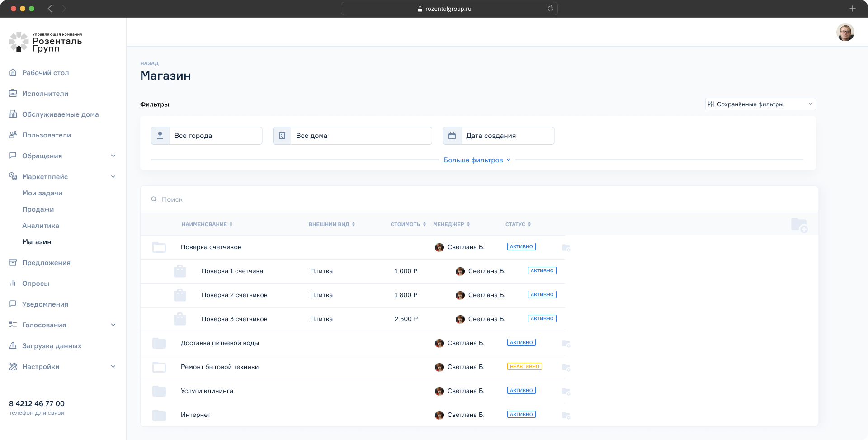Viewport: 868px width, 440px height.
Task: Open Аналитика in the sidebar
Action: (x=41, y=226)
